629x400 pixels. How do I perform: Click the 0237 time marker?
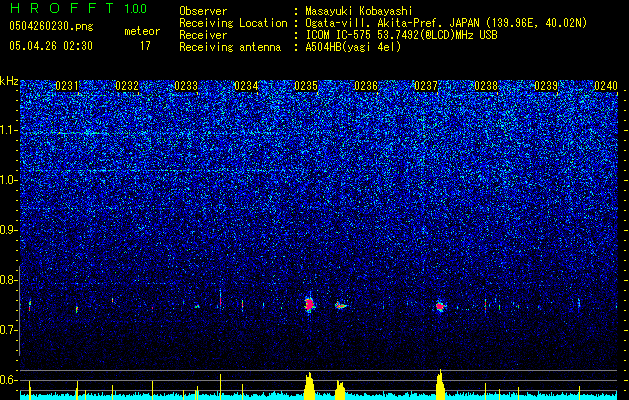(x=426, y=86)
